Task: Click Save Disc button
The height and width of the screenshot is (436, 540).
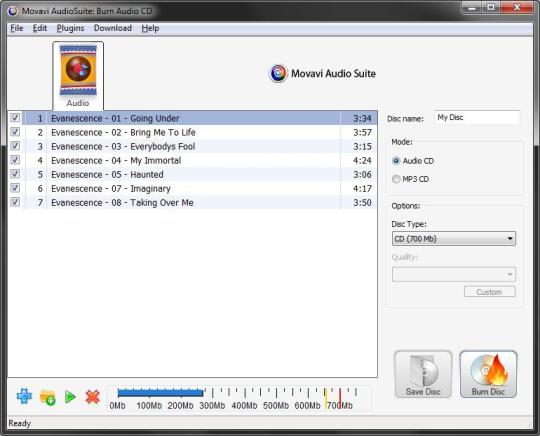Action: pyautogui.click(x=423, y=374)
